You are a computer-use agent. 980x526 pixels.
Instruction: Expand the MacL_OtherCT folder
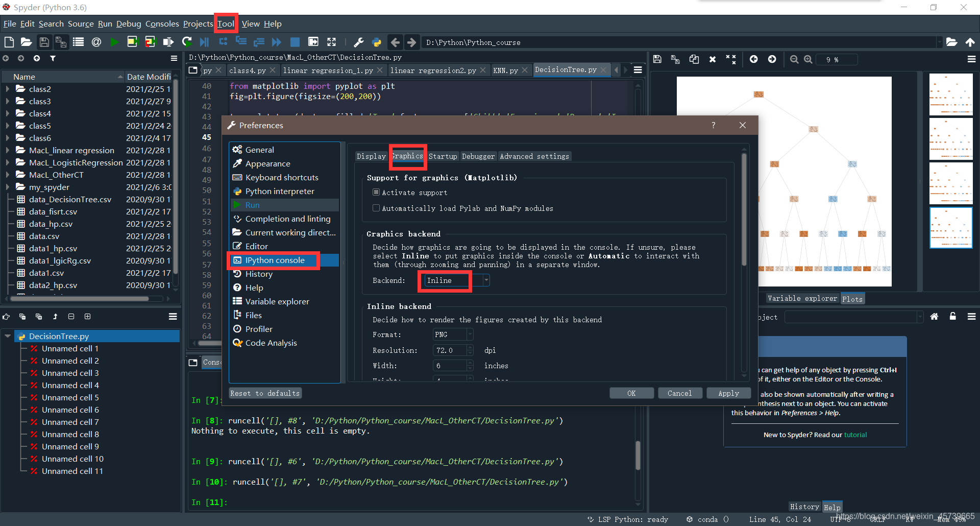[7, 175]
